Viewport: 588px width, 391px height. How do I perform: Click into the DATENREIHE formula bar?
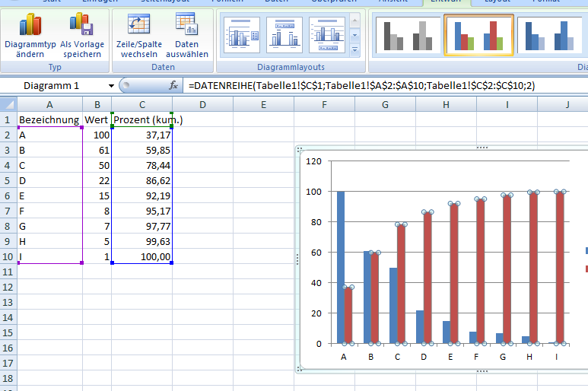(386, 86)
